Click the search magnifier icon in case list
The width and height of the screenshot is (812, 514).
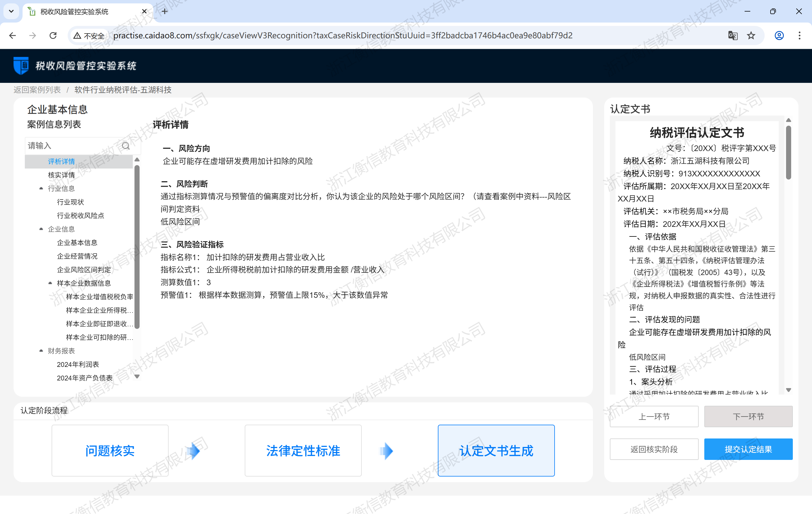click(126, 146)
